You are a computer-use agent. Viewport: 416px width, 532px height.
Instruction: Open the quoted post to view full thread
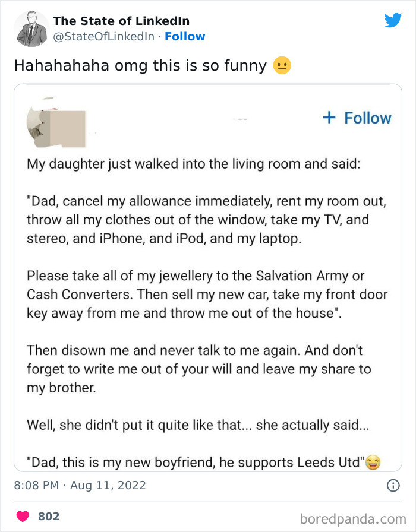[x=208, y=279]
